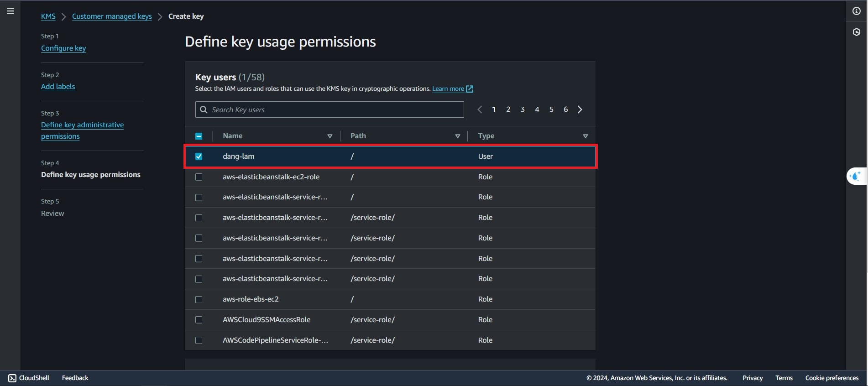This screenshot has width=868, height=386.
Task: Open the hamburger navigation menu
Action: pyautogui.click(x=10, y=11)
